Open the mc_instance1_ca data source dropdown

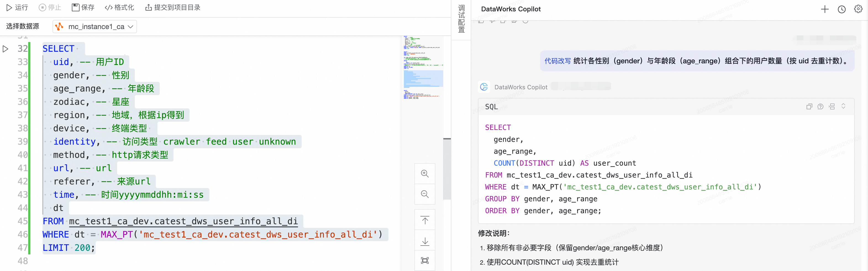click(95, 26)
